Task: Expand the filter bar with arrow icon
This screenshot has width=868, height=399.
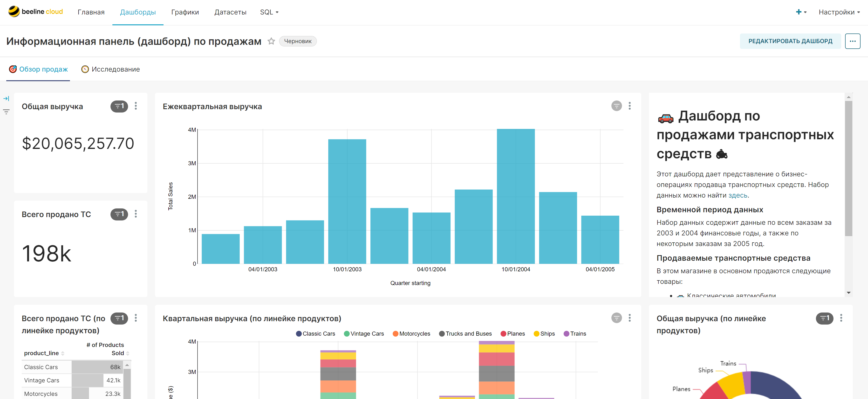Action: (6, 99)
